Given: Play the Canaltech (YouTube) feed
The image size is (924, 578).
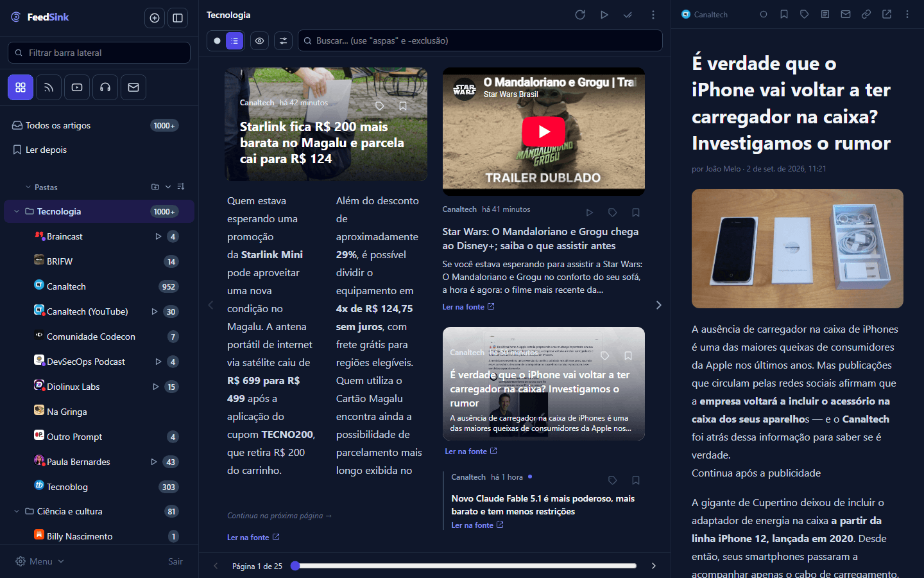Looking at the screenshot, I should [x=155, y=311].
